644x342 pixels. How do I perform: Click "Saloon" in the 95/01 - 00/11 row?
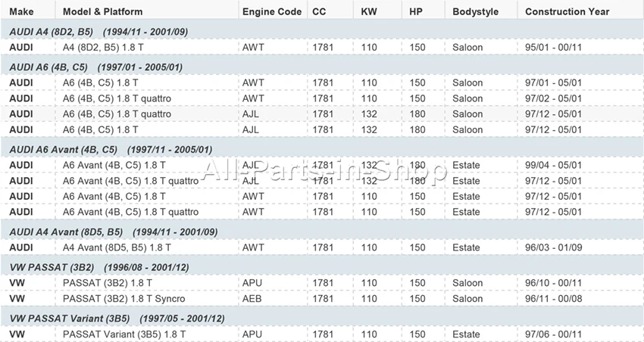coord(467,48)
